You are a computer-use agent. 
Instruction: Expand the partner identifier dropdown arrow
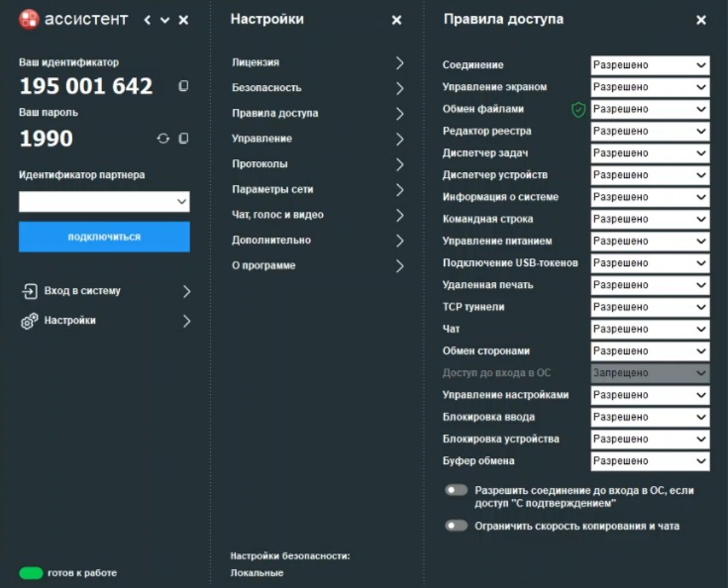[x=181, y=202]
